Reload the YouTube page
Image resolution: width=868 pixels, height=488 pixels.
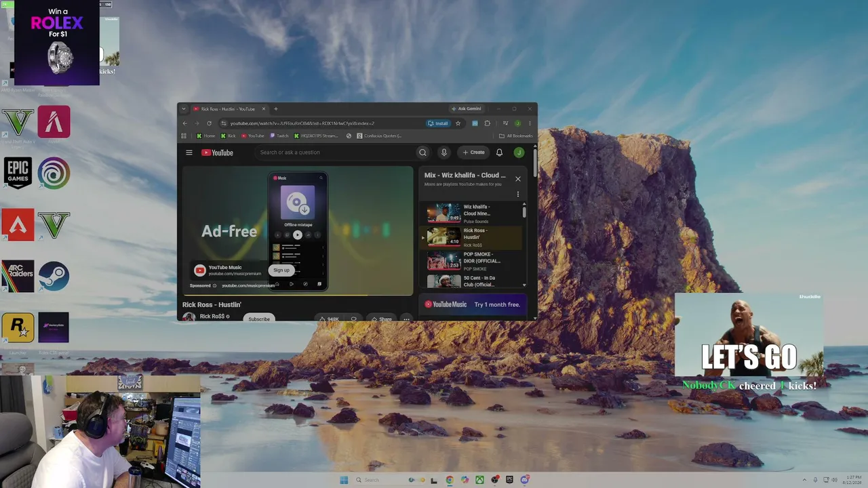209,123
